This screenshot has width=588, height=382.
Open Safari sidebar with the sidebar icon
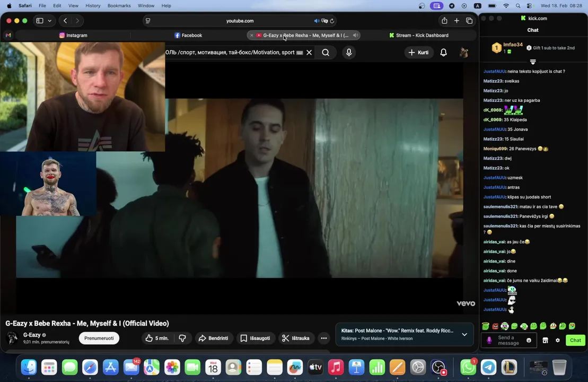pos(40,21)
